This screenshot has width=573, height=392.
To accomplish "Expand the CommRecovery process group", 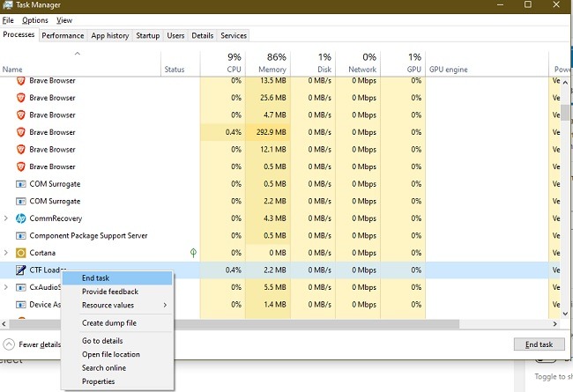I will (x=6, y=218).
